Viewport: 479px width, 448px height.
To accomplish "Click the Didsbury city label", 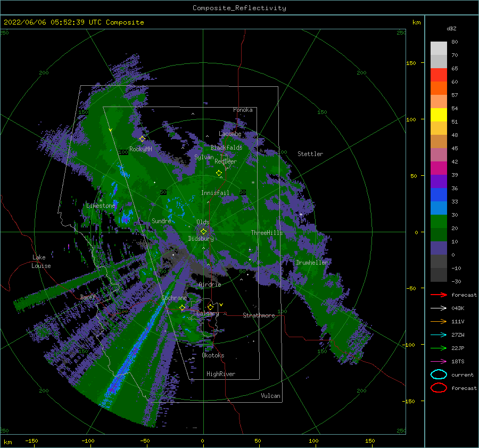I will (x=201, y=239).
